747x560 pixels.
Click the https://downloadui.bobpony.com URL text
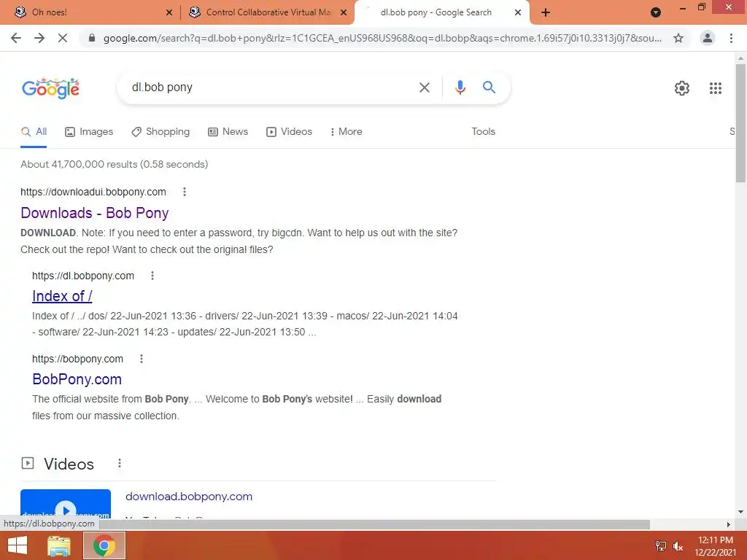93,192
